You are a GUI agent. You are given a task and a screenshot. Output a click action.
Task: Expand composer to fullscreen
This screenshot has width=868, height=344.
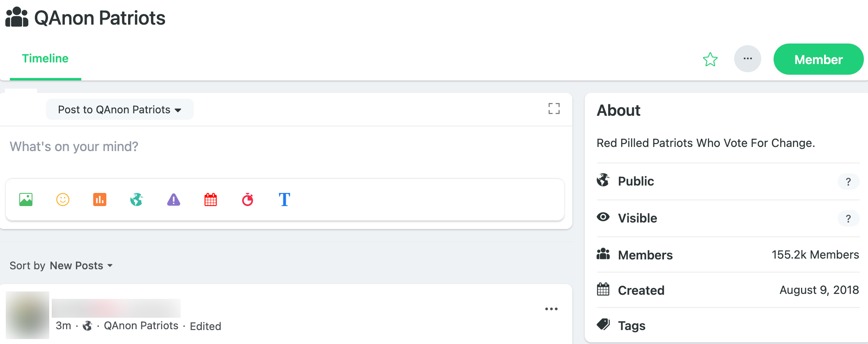pos(554,108)
